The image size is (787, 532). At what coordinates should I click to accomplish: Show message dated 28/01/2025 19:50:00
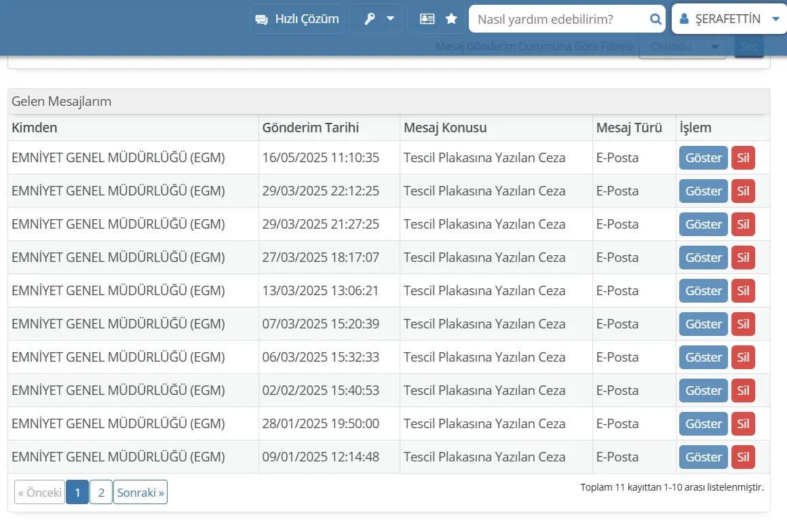703,423
